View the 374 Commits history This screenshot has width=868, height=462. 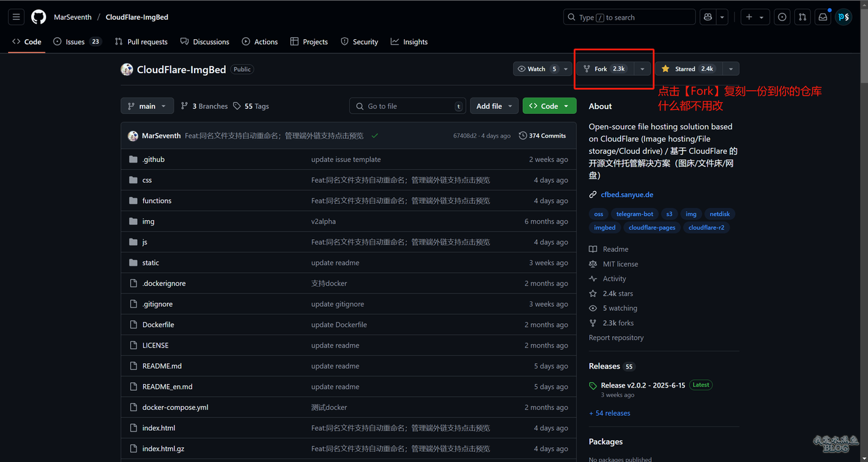coord(542,135)
